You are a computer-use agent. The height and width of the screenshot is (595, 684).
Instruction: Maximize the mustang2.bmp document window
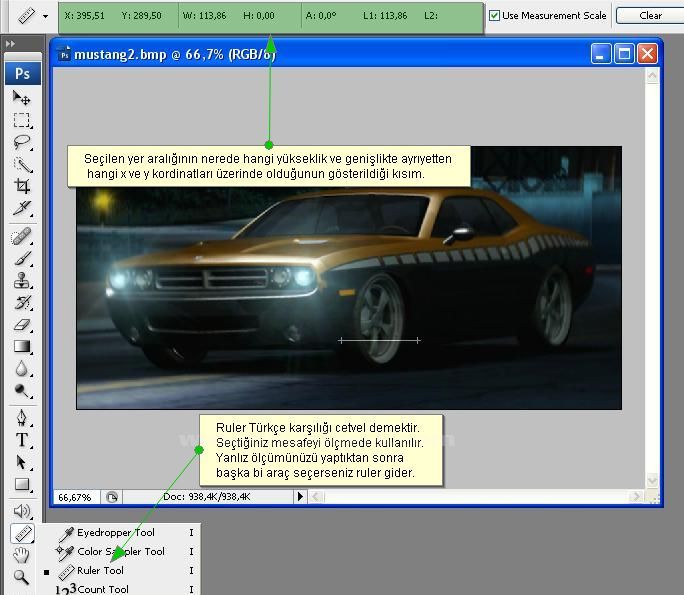(x=624, y=54)
